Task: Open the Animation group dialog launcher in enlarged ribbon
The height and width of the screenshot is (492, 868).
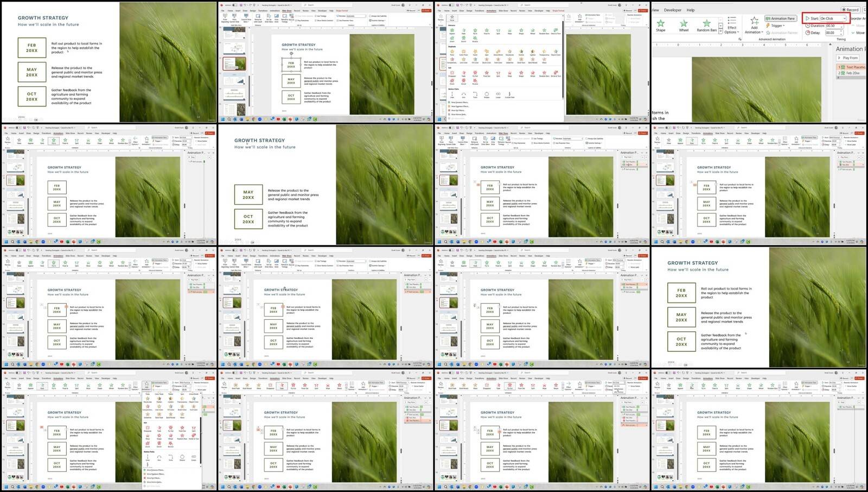Action: (x=740, y=39)
